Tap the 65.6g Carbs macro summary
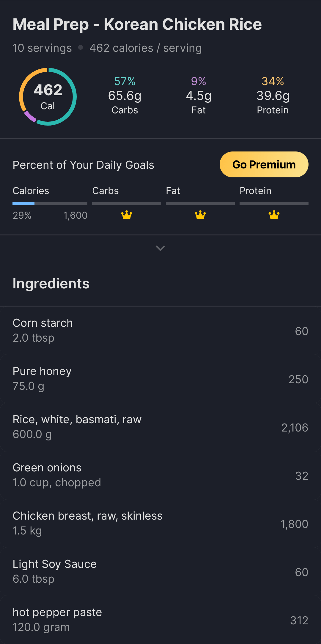This screenshot has height=644, width=321. click(125, 96)
